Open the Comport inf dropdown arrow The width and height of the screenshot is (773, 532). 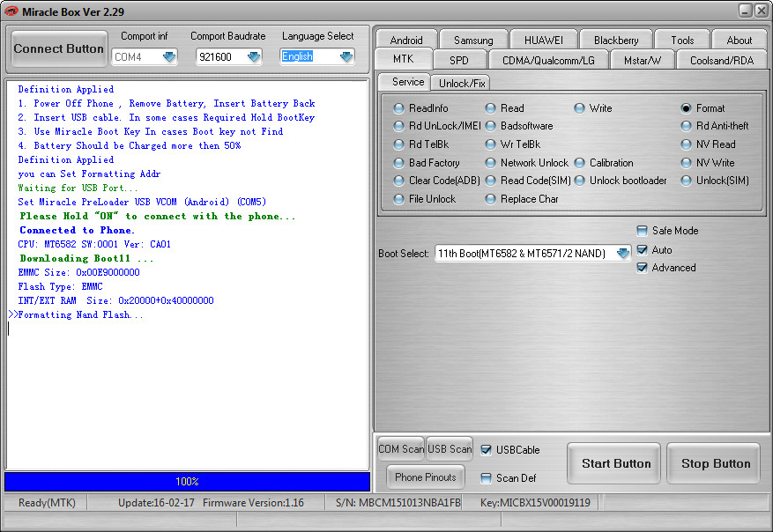[169, 57]
